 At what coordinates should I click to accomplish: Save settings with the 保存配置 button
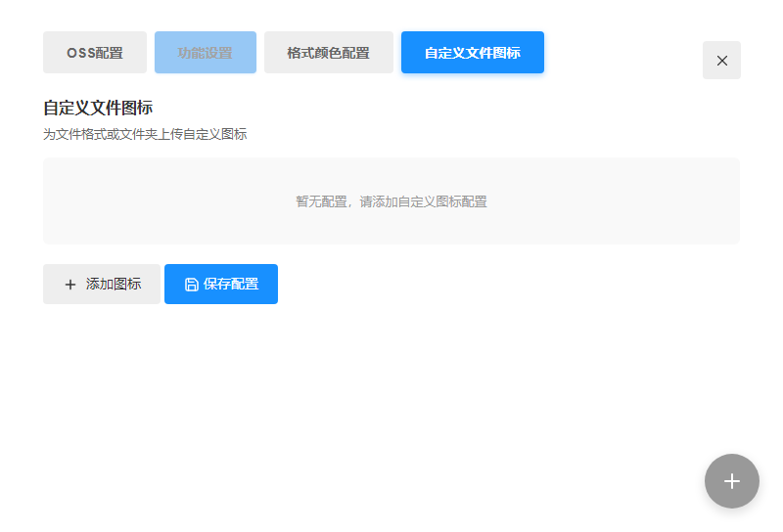pos(221,285)
